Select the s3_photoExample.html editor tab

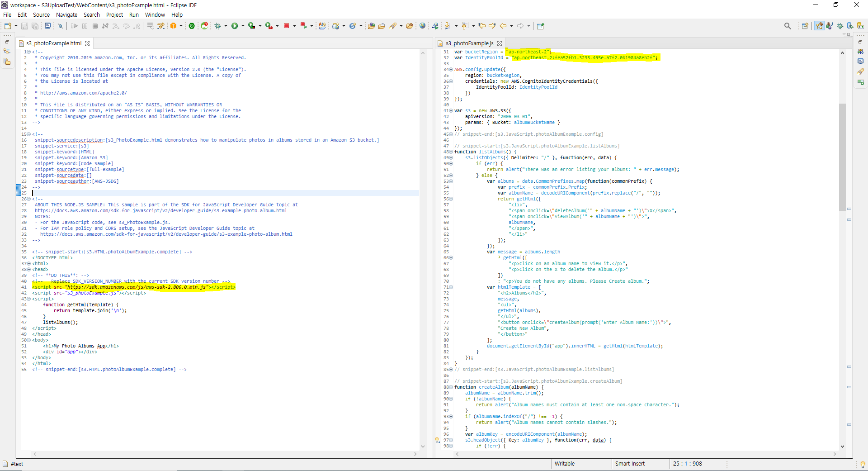click(54, 43)
